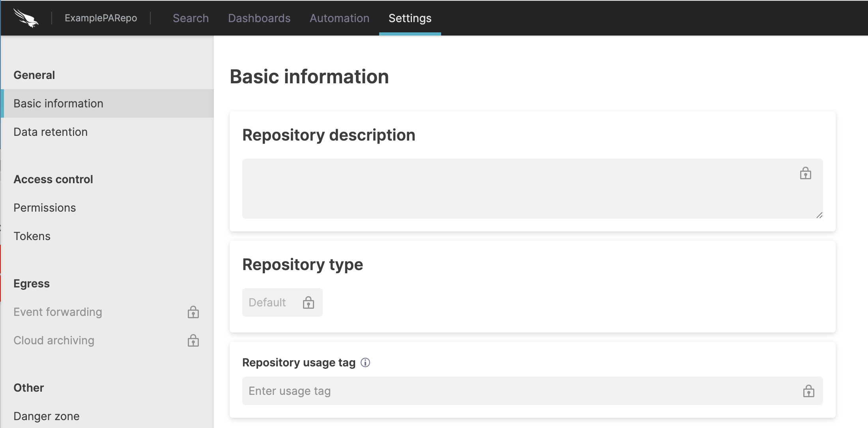Switch to the Search tab
Viewport: 868px width, 428px height.
pyautogui.click(x=191, y=18)
